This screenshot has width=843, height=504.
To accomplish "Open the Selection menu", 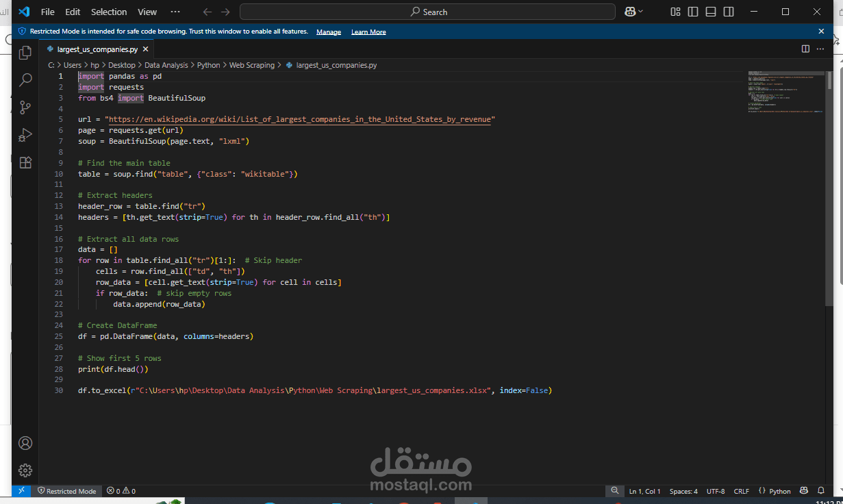I will point(109,12).
